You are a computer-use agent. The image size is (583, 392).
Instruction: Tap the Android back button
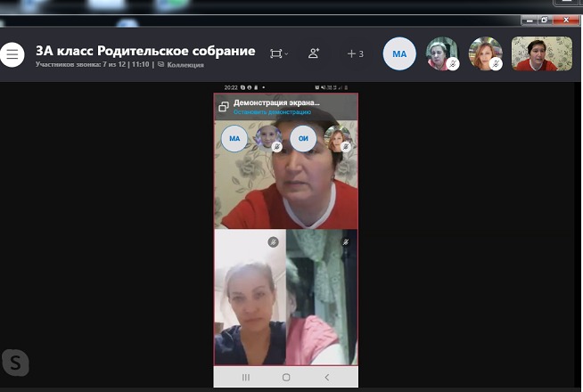tap(326, 378)
